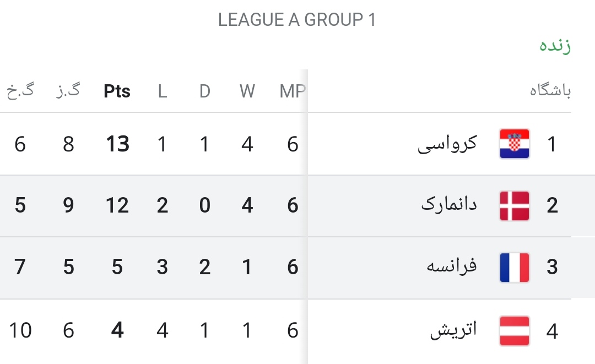Click the گ.خ goals-against column header
Image resolution: width=595 pixels, height=364 pixels.
pyautogui.click(x=20, y=90)
